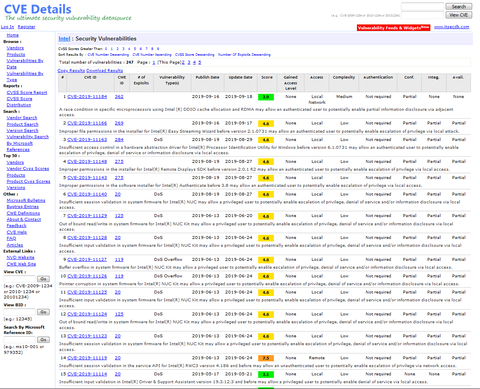
Task: Open CWE 284 link for CVE-2019-11163
Action: [119, 139]
